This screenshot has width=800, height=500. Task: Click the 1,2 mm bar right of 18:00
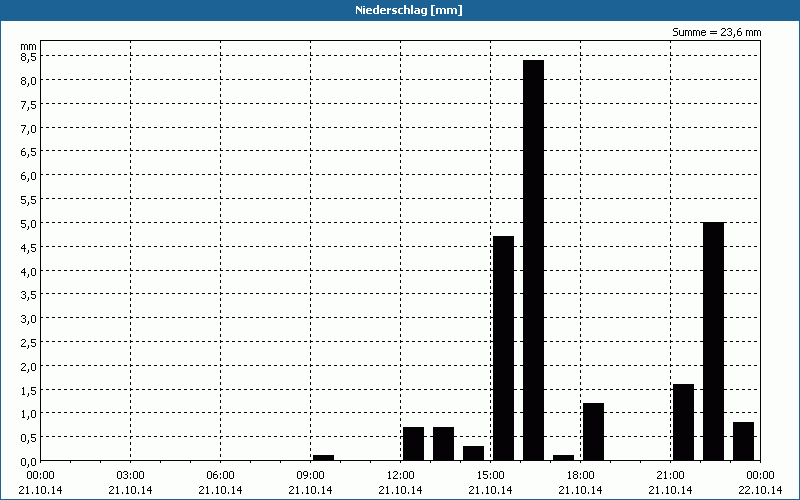pos(593,432)
